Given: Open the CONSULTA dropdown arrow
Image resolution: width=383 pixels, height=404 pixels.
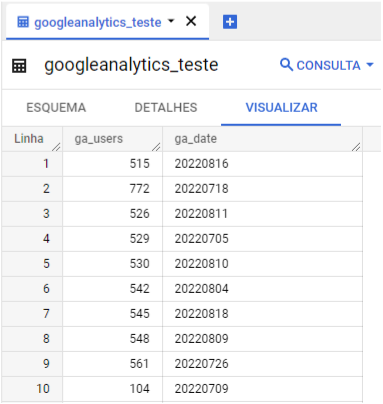Looking at the screenshot, I should [370, 65].
